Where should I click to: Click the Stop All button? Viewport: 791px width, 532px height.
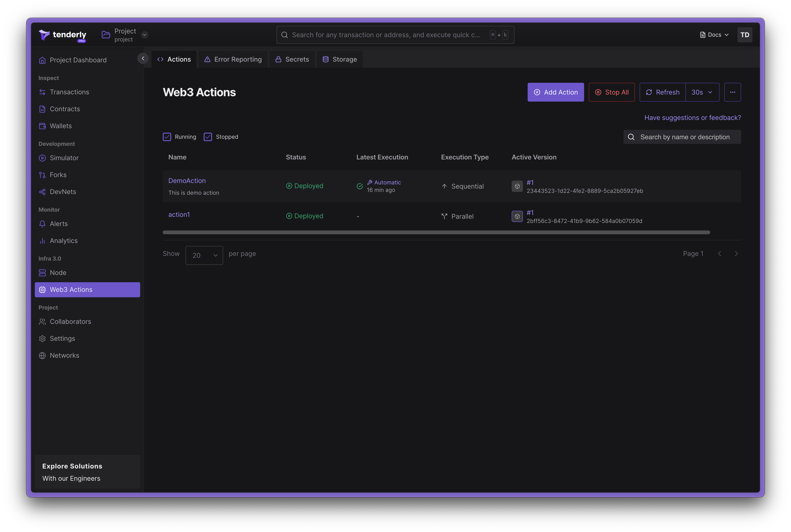pos(611,92)
